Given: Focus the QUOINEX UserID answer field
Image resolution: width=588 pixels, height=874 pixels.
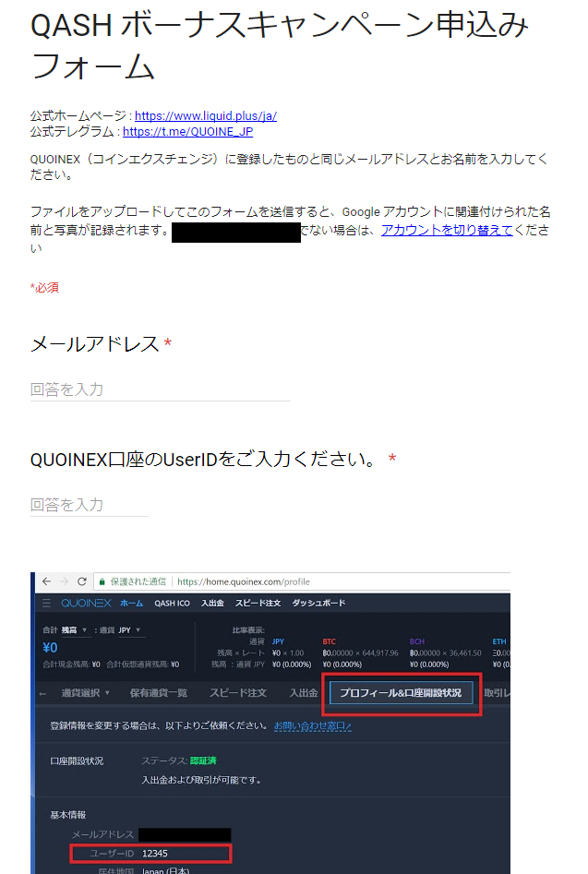Looking at the screenshot, I should coord(90,505).
